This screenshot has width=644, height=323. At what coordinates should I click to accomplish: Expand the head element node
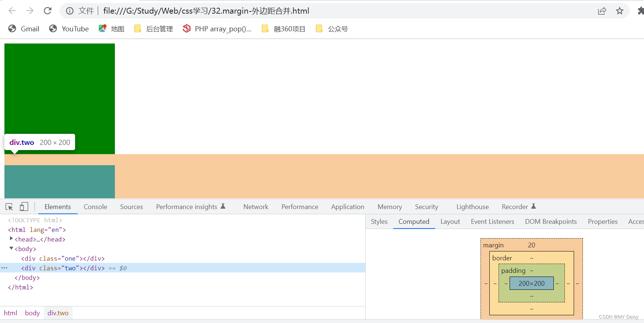[11, 239]
